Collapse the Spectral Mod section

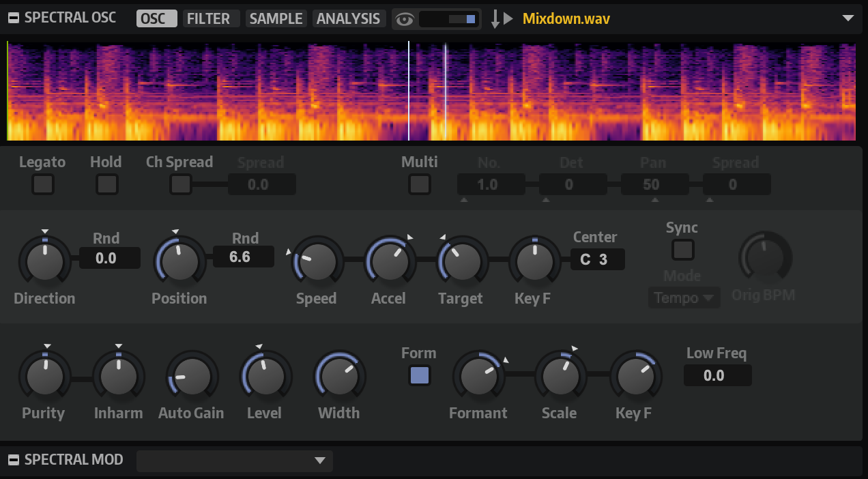tap(14, 460)
